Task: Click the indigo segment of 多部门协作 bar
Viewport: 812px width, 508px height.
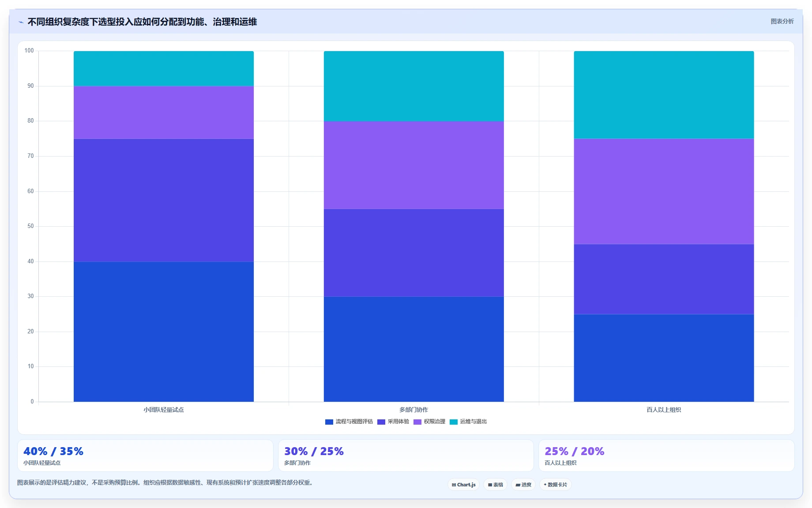Action: point(414,253)
